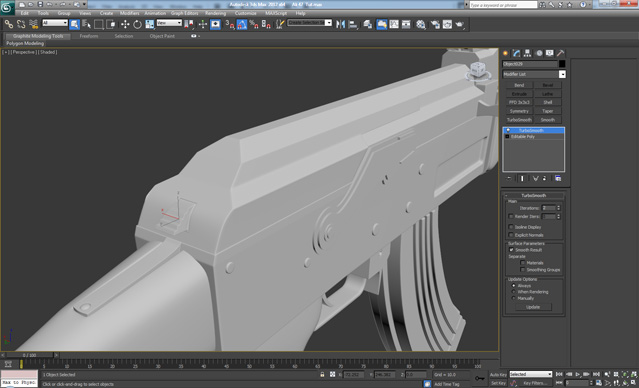This screenshot has width=639, height=388.
Task: Open the Edit menu
Action: point(25,13)
